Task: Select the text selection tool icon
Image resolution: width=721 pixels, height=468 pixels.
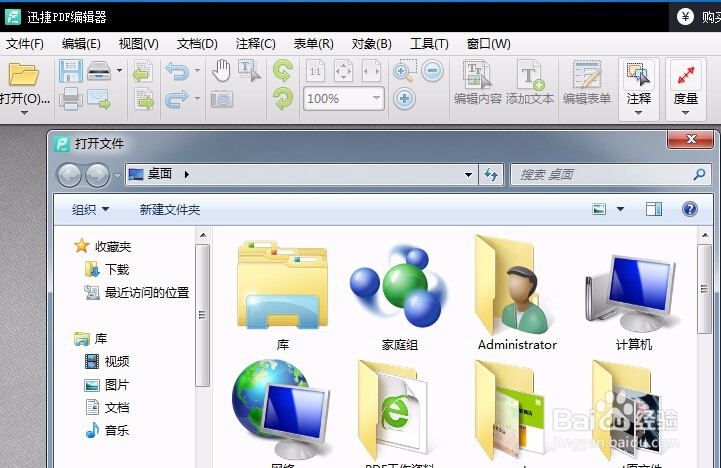Action: (249, 70)
